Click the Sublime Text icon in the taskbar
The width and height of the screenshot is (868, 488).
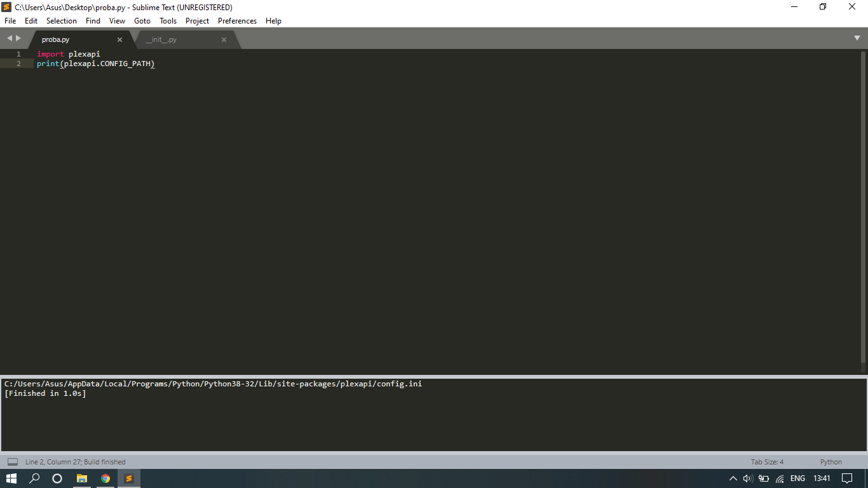pos(128,478)
